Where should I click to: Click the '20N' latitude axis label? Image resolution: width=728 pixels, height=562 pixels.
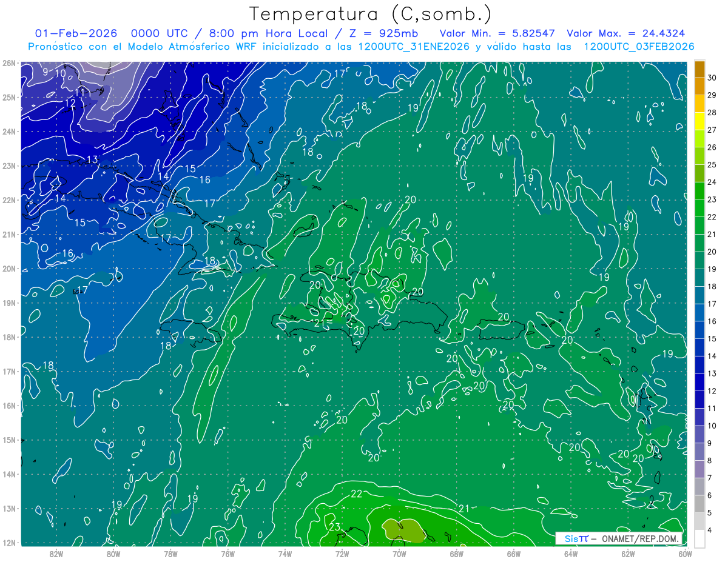point(8,269)
